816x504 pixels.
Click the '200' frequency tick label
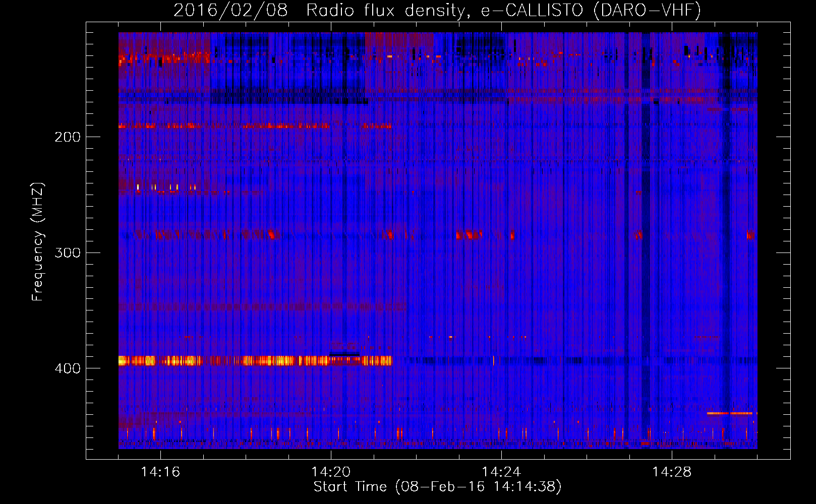[68, 137]
